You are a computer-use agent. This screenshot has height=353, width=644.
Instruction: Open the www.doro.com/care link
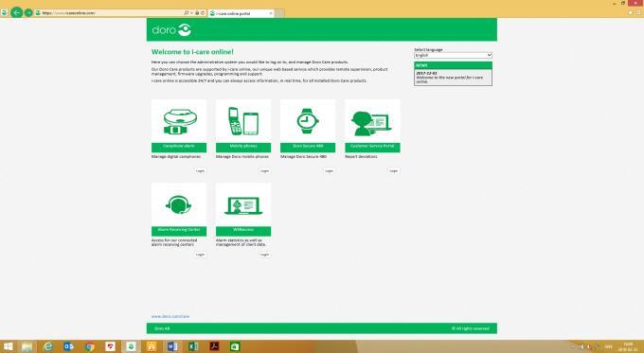click(x=170, y=316)
